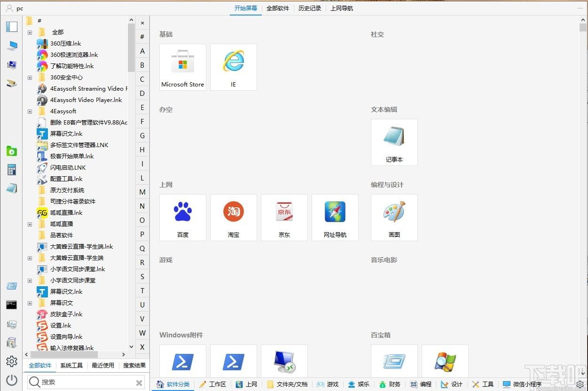
Task: Open the magnifier Windows-flag tile under 百宝箱
Action: pyautogui.click(x=445, y=361)
